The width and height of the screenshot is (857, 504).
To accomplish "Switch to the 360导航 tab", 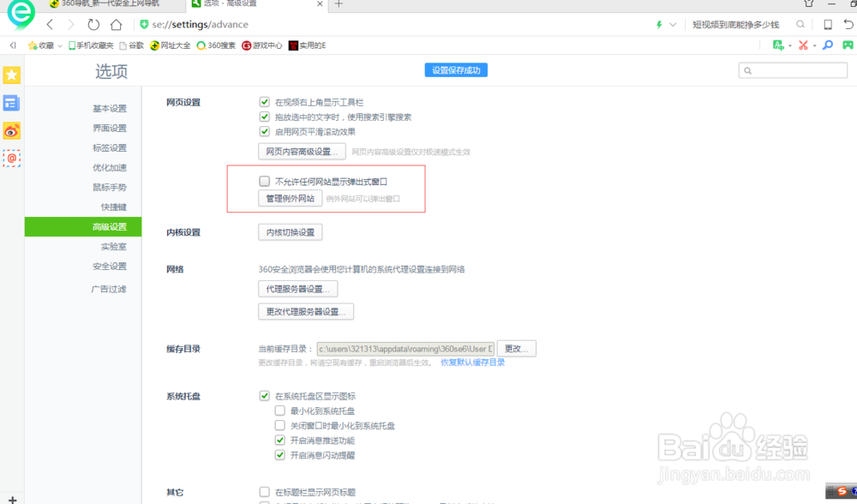I will [x=111, y=4].
